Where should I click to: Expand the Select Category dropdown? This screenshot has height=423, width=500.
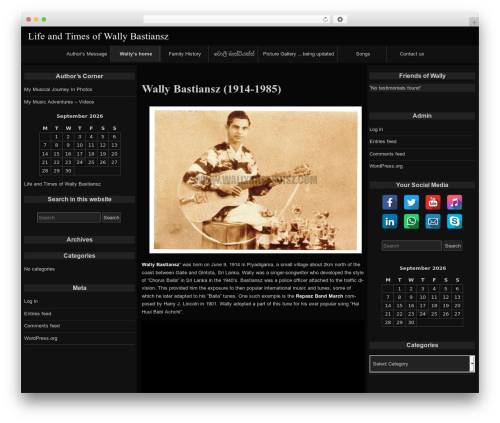tap(422, 364)
